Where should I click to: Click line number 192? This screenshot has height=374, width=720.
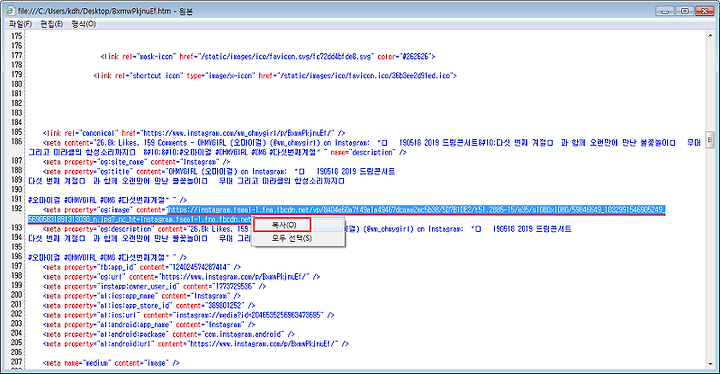(x=17, y=208)
